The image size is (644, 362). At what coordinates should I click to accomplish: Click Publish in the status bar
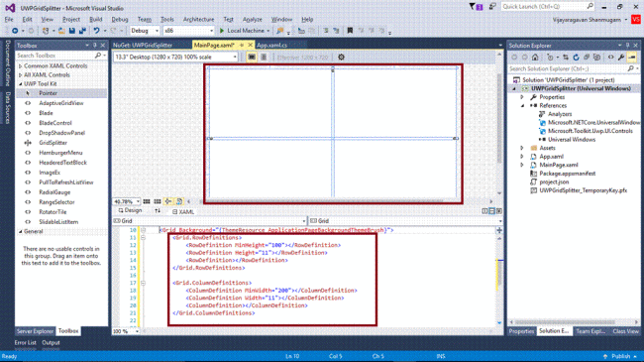click(x=620, y=356)
